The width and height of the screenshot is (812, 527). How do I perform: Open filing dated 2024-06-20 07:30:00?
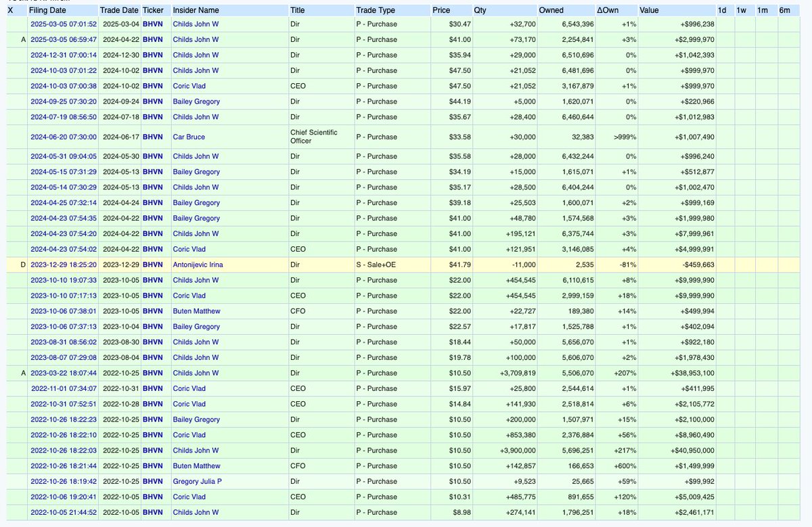click(64, 137)
